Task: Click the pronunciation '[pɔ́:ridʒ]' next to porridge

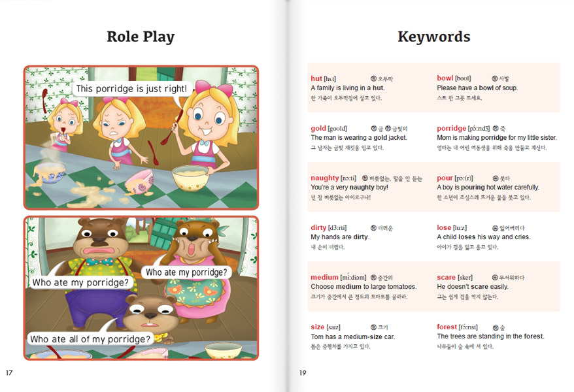Action: [479, 128]
